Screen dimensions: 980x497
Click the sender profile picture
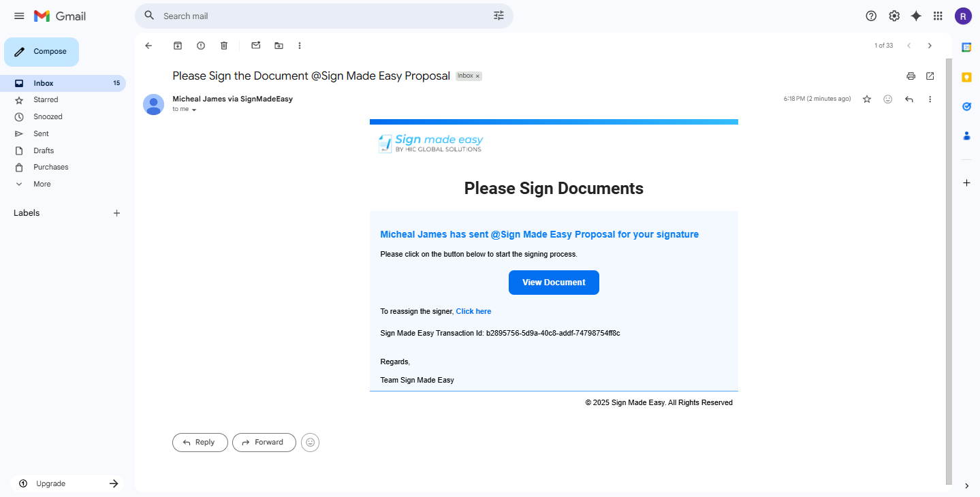click(153, 104)
